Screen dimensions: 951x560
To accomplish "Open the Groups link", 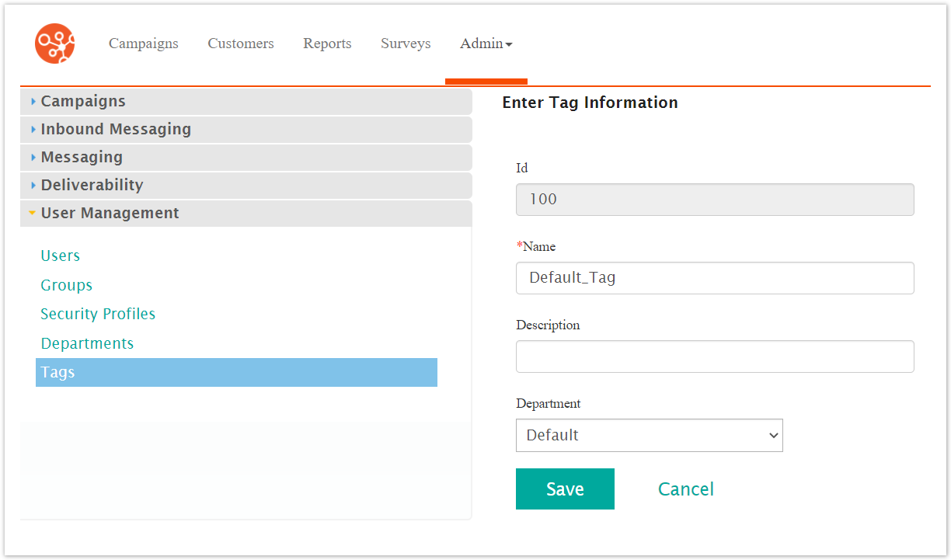I will click(67, 285).
